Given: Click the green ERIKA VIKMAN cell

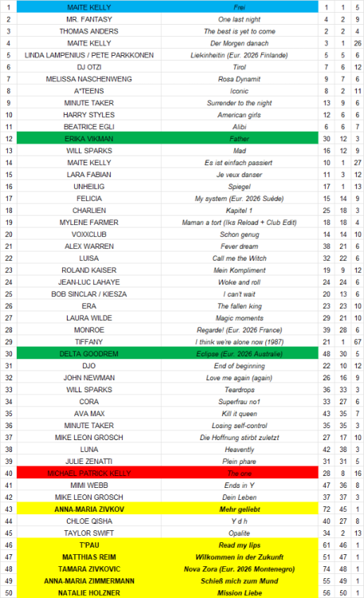Looking at the screenshot, I should 88,139.
